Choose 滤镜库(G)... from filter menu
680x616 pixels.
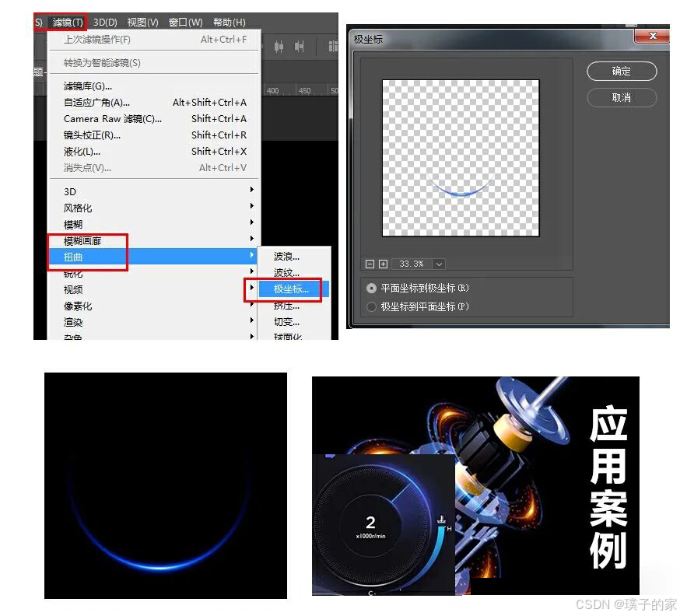click(154, 86)
